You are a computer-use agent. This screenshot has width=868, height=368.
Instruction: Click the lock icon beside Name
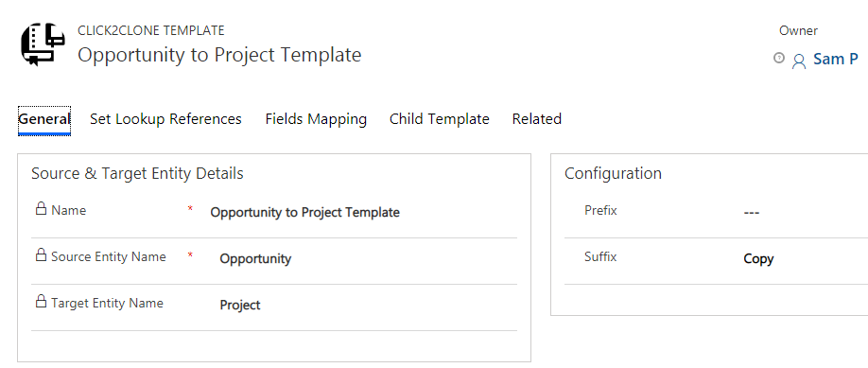click(41, 209)
